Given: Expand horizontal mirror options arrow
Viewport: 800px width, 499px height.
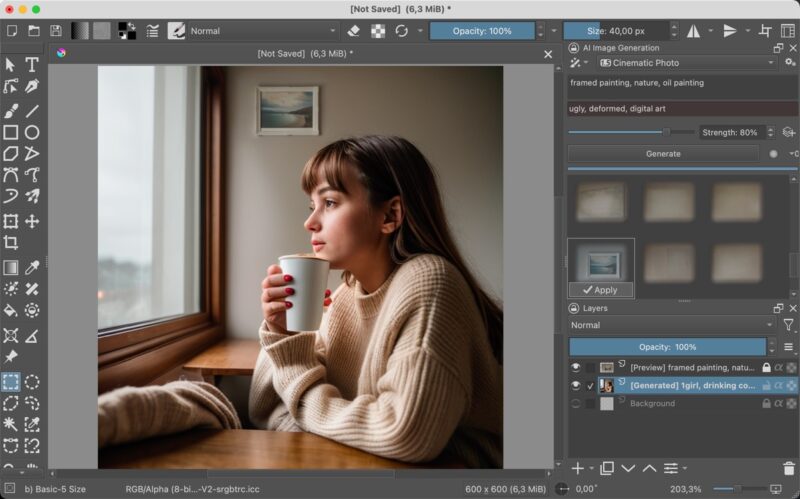Looking at the screenshot, I should [x=710, y=31].
